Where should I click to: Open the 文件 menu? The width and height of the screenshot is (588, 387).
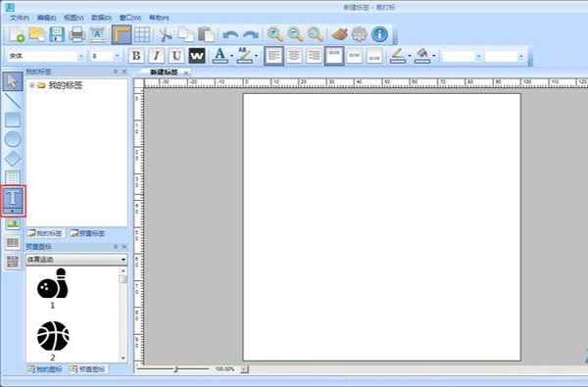[x=20, y=18]
